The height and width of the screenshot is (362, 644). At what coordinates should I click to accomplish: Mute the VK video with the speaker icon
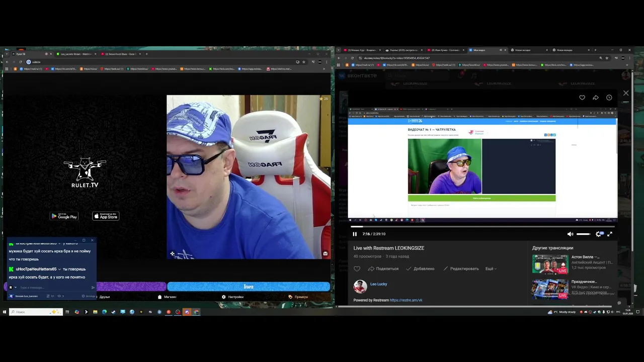point(570,234)
